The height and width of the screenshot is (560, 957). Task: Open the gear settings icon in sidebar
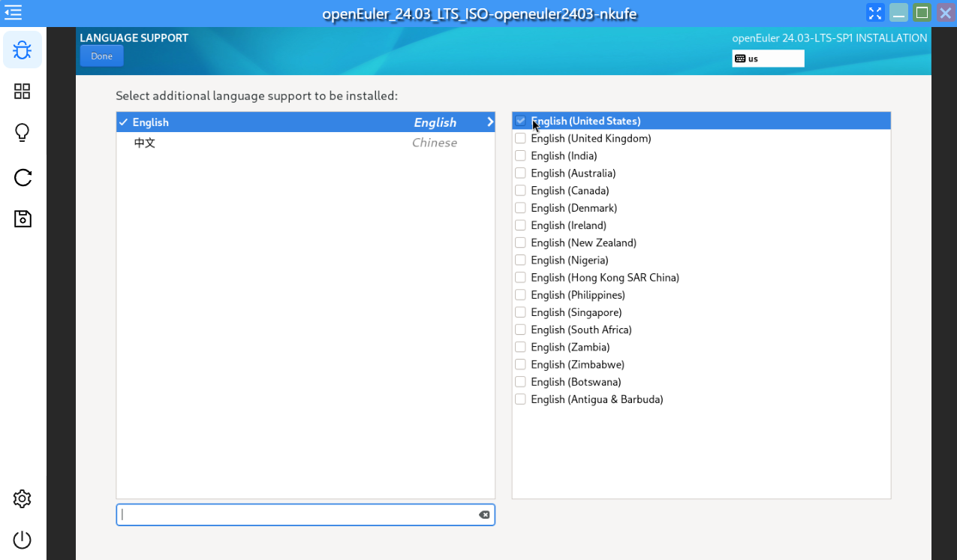(x=23, y=498)
